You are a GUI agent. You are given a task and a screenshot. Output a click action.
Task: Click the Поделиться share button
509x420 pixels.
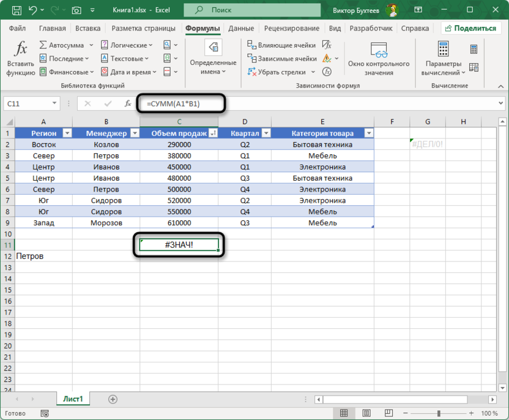coord(470,28)
